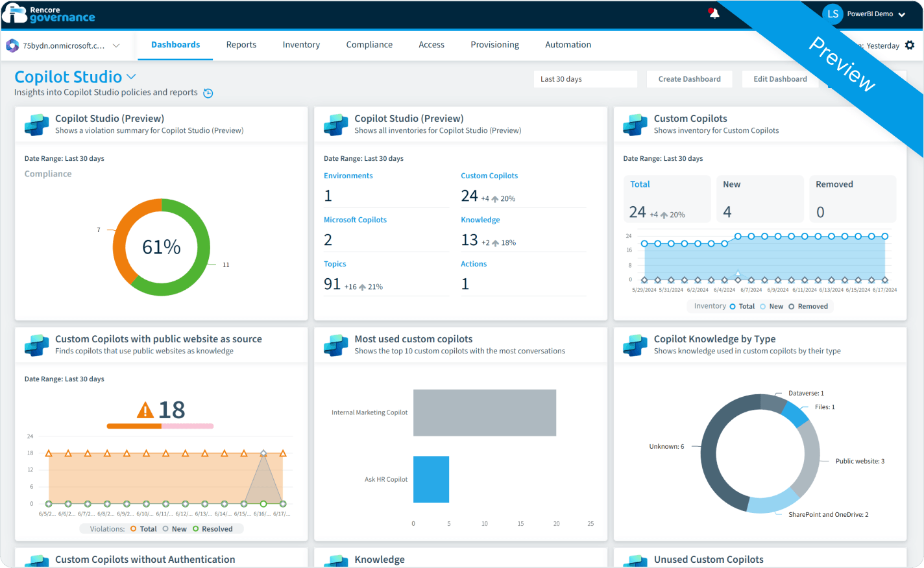924x568 pixels.
Task: Click the up arrow in the Total tile
Action: click(x=664, y=215)
